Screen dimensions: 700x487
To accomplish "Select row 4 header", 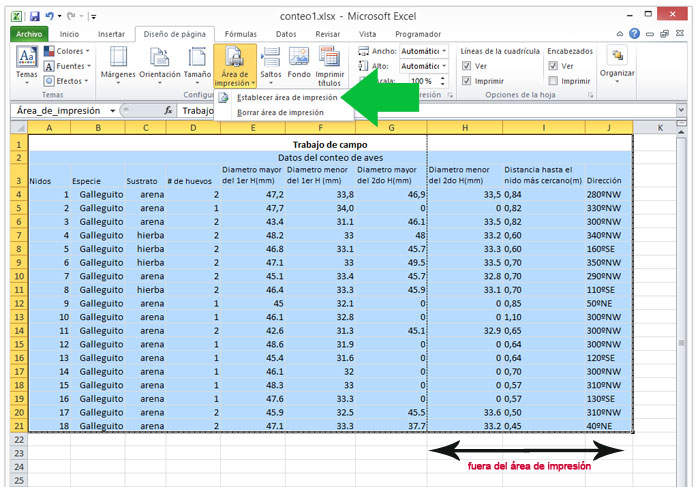I will [19, 194].
